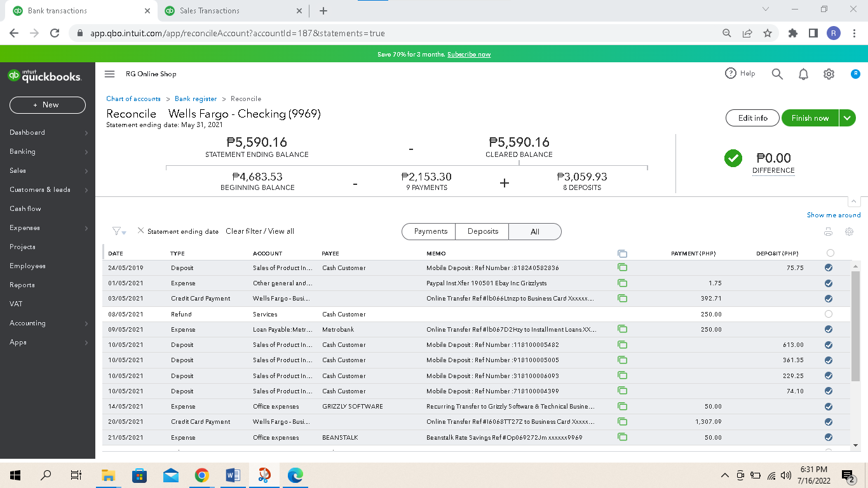The width and height of the screenshot is (868, 488).
Task: Uncheck cleared circle for 392.71 credit card payment
Action: click(x=828, y=299)
